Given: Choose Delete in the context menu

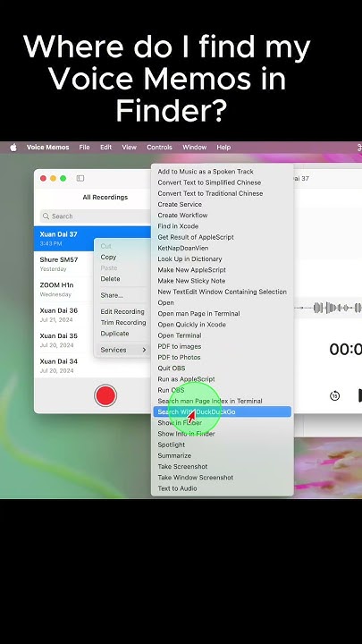Looking at the screenshot, I should 111,279.
